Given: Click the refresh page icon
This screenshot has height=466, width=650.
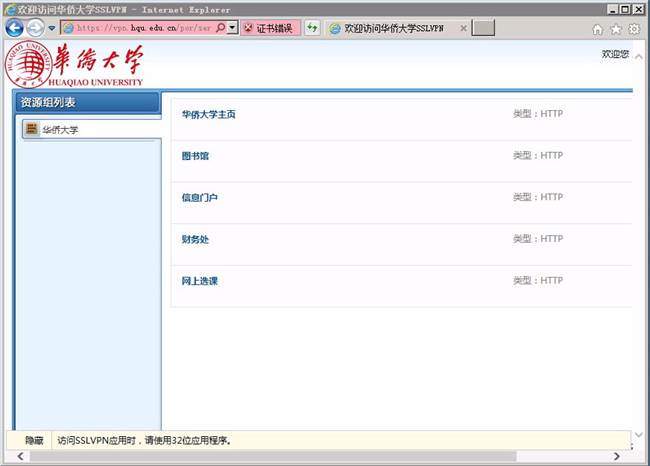Looking at the screenshot, I should pyautogui.click(x=312, y=28).
